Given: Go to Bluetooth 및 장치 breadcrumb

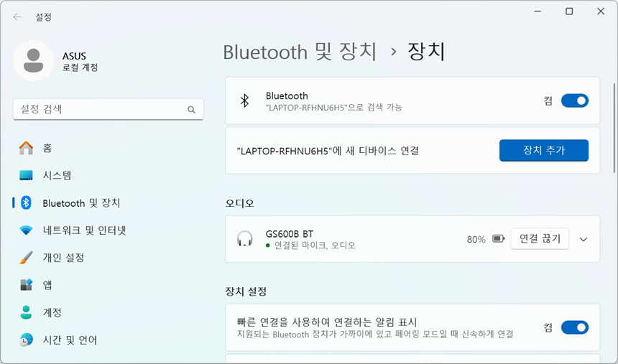Looking at the screenshot, I should [x=300, y=52].
